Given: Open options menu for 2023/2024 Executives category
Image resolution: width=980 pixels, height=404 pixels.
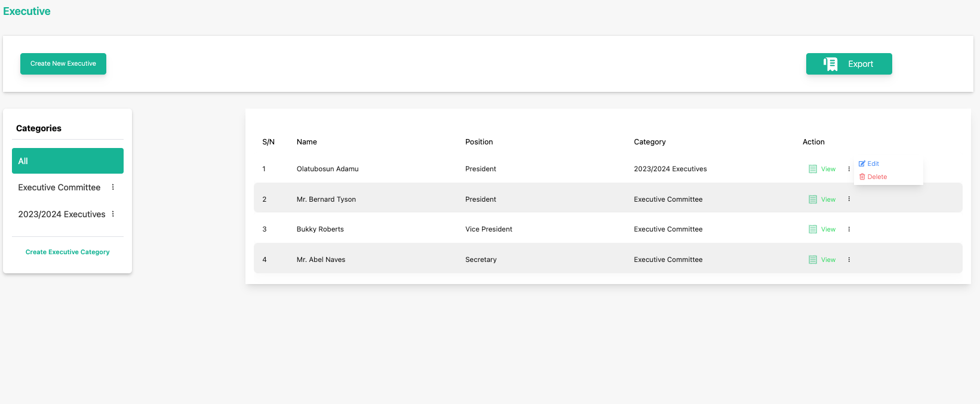Looking at the screenshot, I should coord(113,214).
